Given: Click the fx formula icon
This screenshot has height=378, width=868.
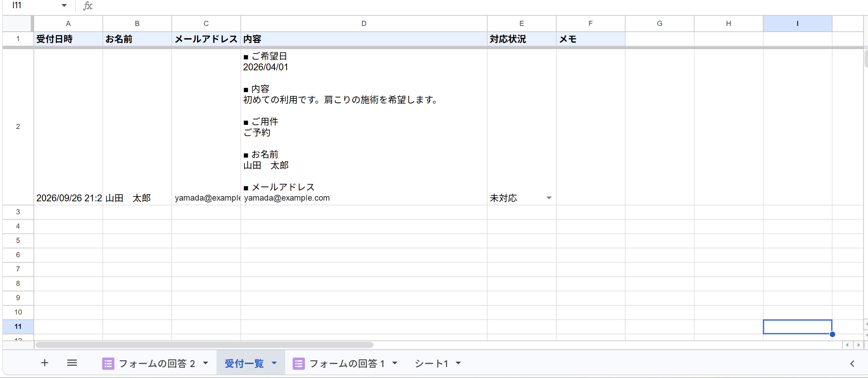Looking at the screenshot, I should [88, 6].
